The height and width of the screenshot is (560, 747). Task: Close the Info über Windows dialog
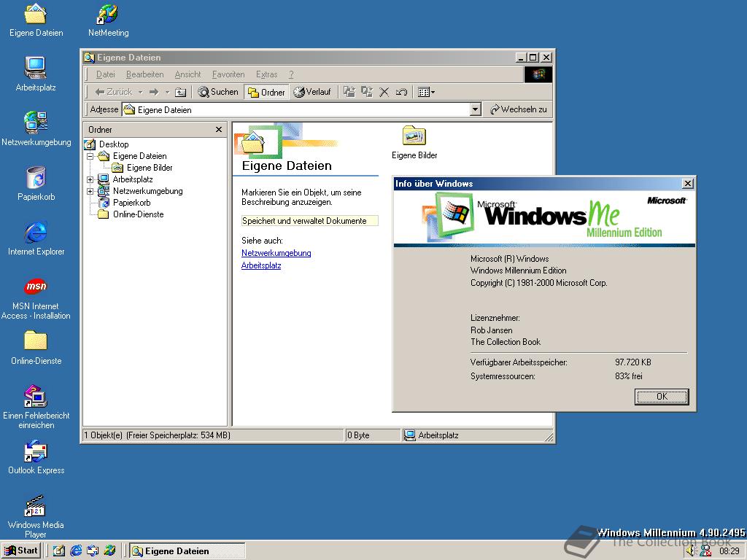pyautogui.click(x=687, y=184)
